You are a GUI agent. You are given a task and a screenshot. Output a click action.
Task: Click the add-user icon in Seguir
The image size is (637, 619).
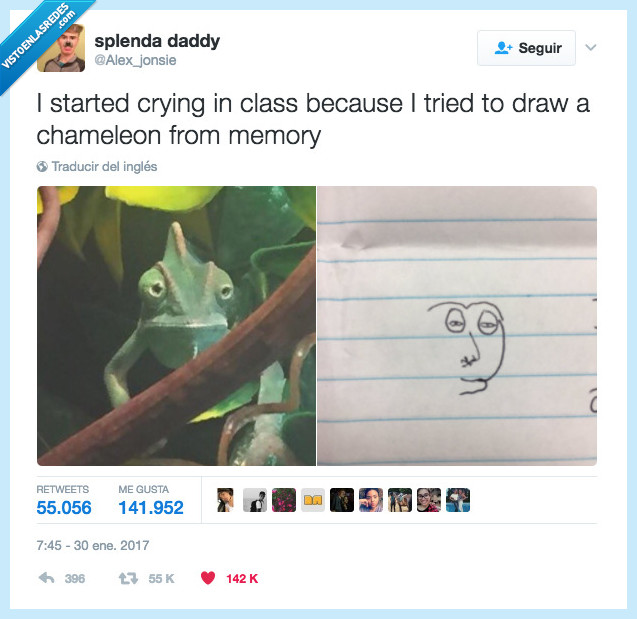pos(503,48)
